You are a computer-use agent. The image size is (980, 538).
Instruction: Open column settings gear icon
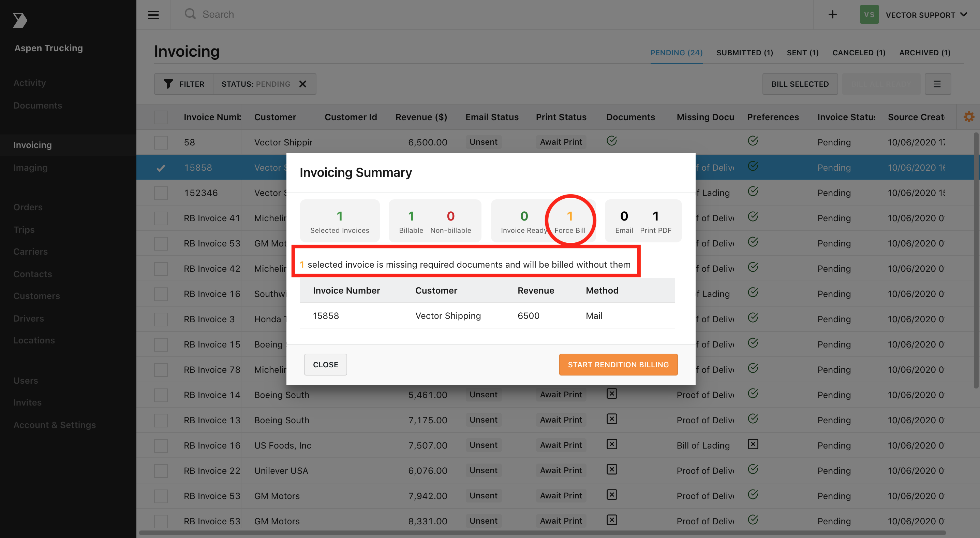[x=969, y=116]
